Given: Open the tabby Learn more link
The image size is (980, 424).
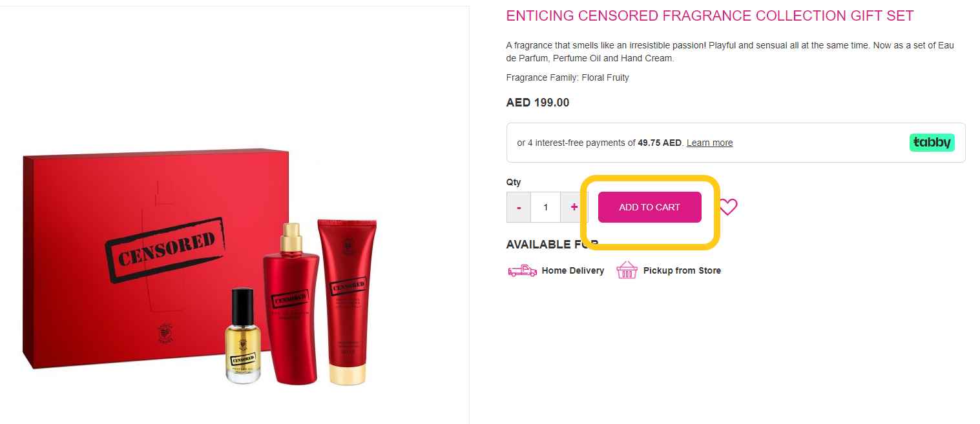Looking at the screenshot, I should pos(709,143).
